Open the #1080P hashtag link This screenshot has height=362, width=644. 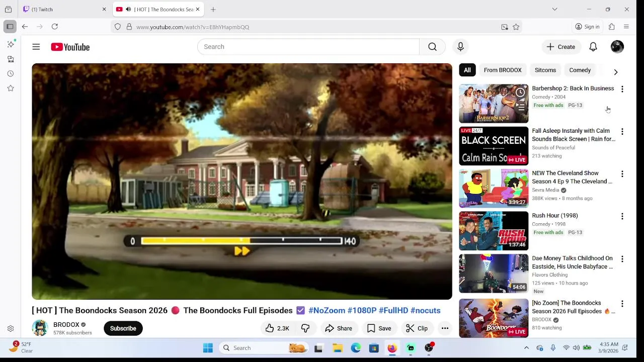362,310
